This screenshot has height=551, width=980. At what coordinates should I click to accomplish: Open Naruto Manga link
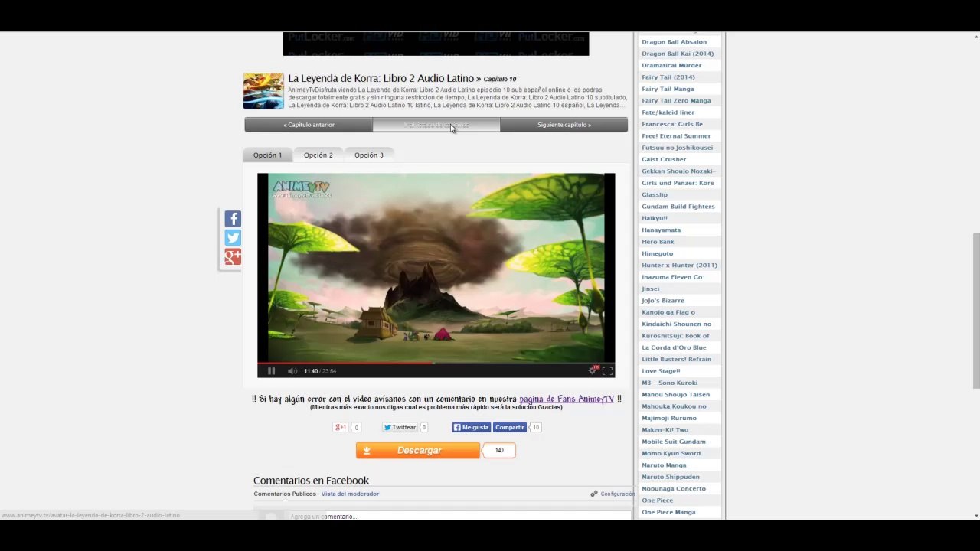664,465
